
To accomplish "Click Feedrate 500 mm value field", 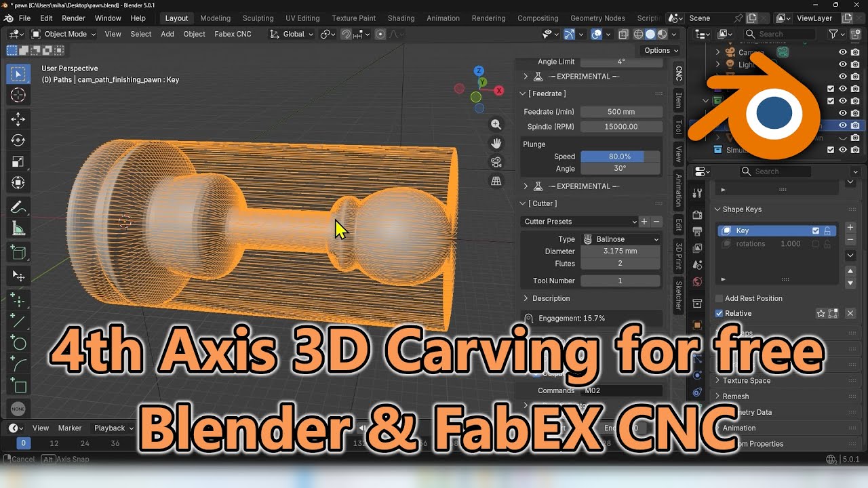I will click(x=621, y=112).
